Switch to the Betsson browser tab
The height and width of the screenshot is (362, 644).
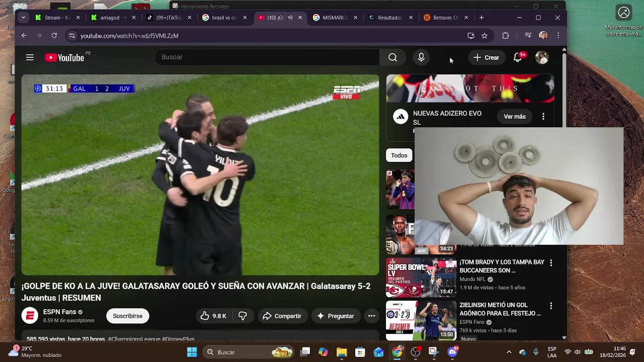pos(445,18)
